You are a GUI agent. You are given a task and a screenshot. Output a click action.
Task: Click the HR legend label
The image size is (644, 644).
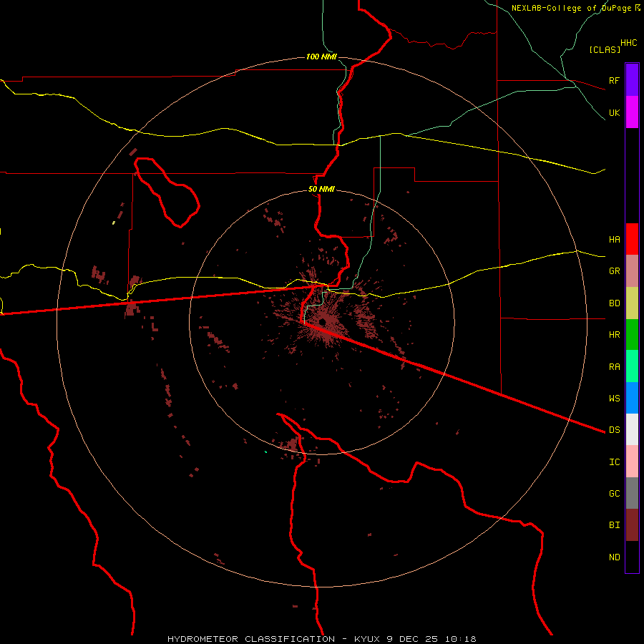pos(614,334)
